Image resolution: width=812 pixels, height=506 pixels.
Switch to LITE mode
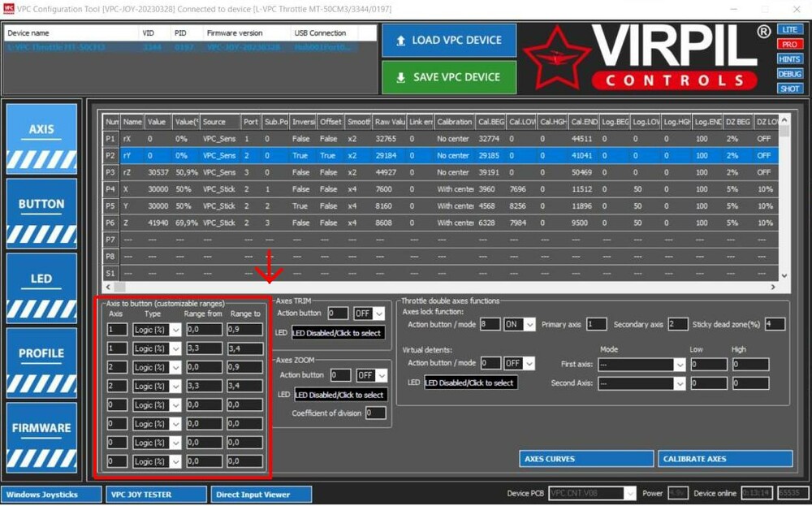(x=789, y=30)
